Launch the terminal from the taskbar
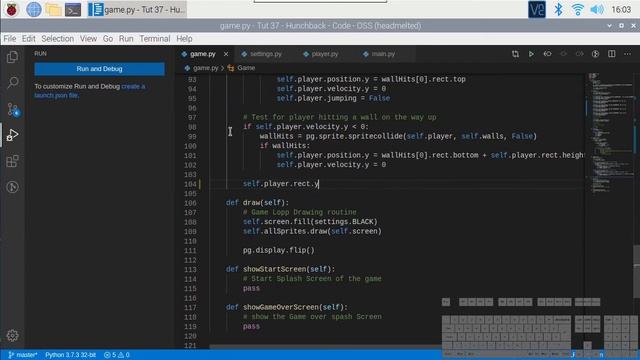This screenshot has height=360, width=640. point(73,9)
